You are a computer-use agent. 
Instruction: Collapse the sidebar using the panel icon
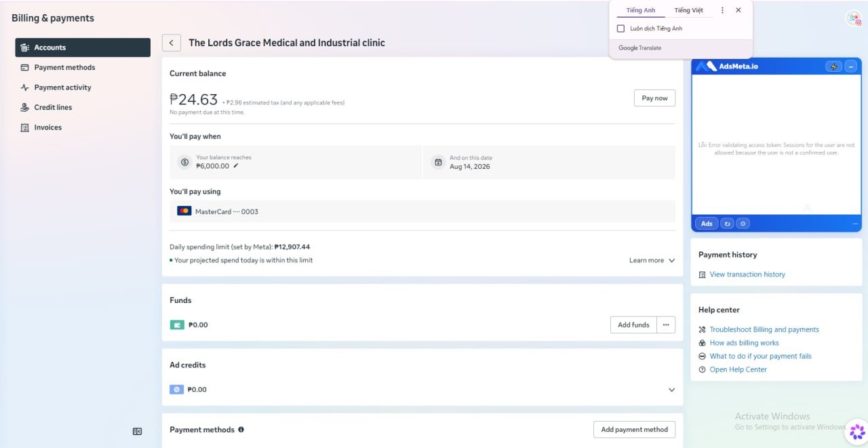point(137,431)
